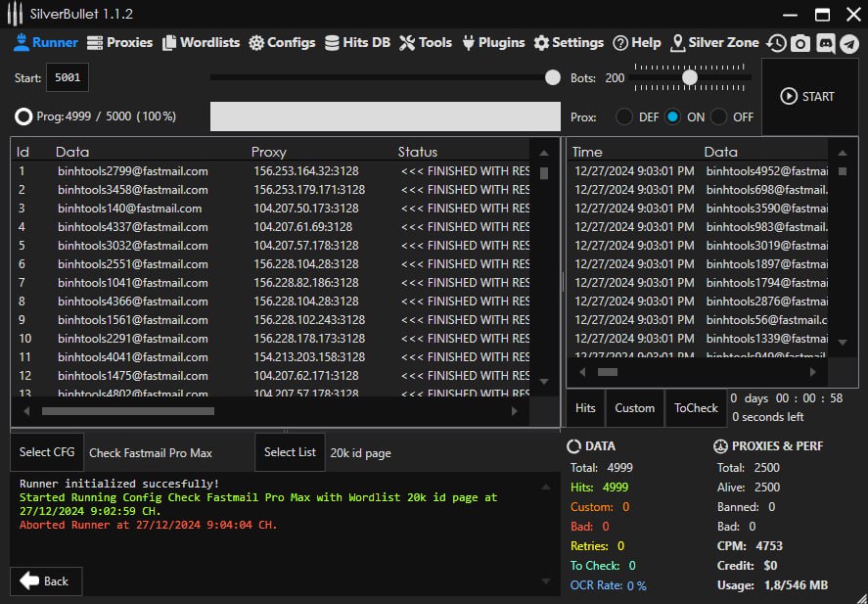Click the camera screenshot icon
This screenshot has width=868, height=604.
(x=800, y=43)
